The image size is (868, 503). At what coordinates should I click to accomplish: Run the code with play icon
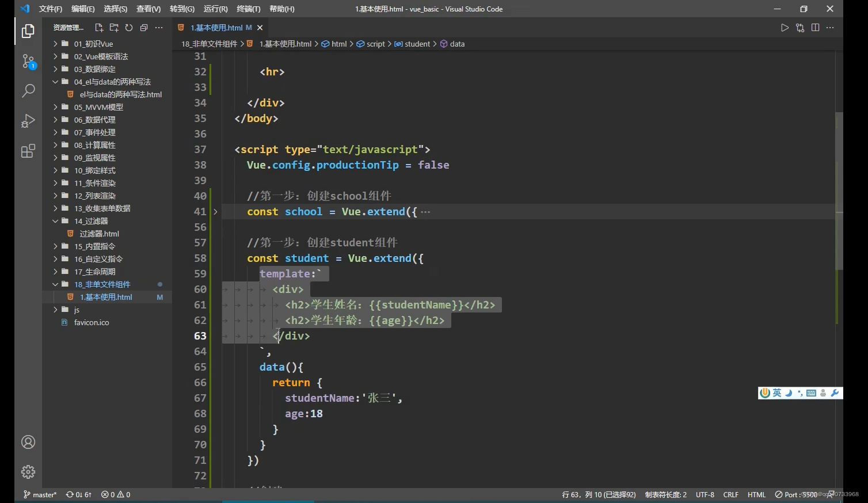point(785,28)
